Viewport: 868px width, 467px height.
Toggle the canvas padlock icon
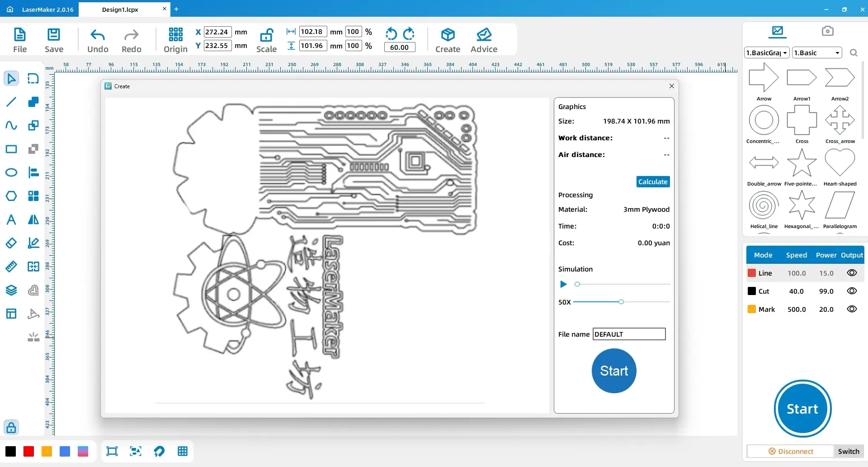coord(11,427)
